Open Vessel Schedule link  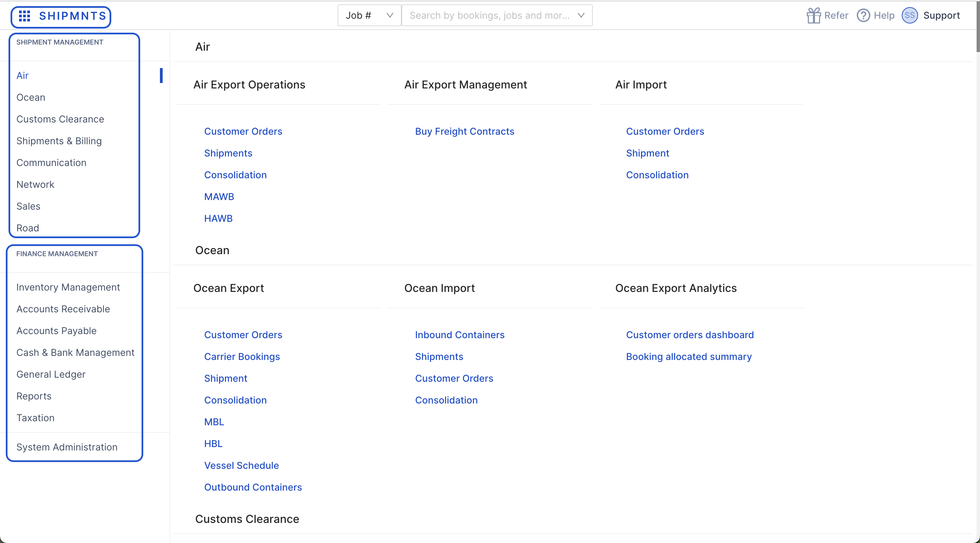[242, 465]
